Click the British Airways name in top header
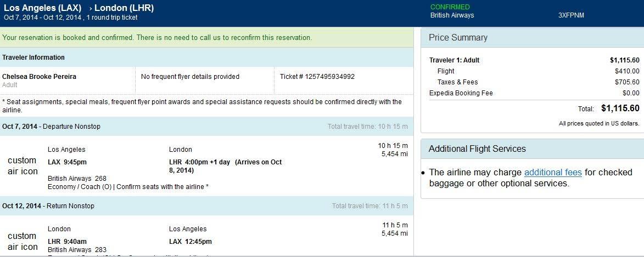The image size is (644, 257). tap(452, 15)
